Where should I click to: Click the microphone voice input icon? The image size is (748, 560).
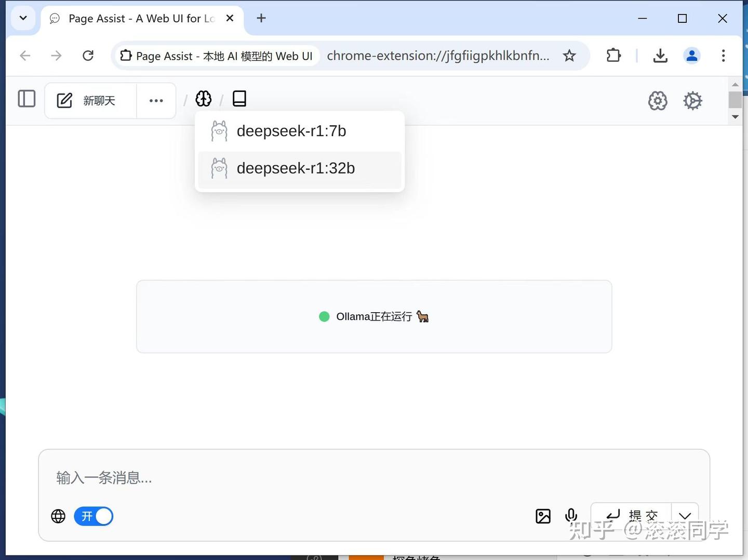coord(571,516)
